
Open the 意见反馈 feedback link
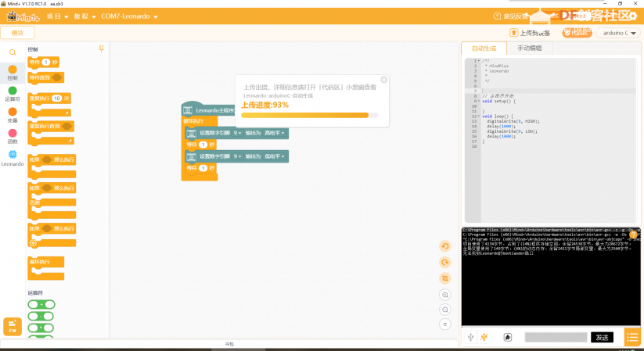click(511, 16)
